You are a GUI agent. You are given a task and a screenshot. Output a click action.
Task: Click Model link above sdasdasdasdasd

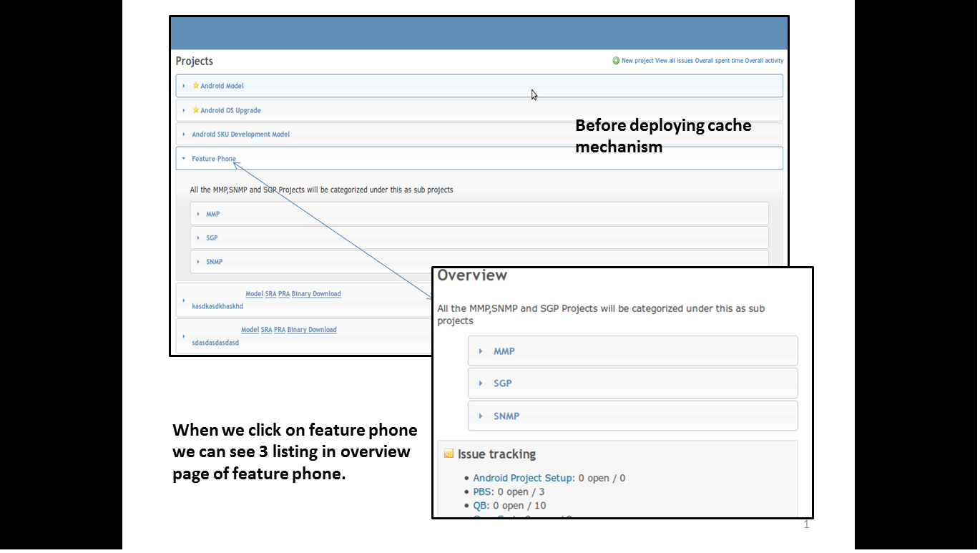click(x=250, y=330)
